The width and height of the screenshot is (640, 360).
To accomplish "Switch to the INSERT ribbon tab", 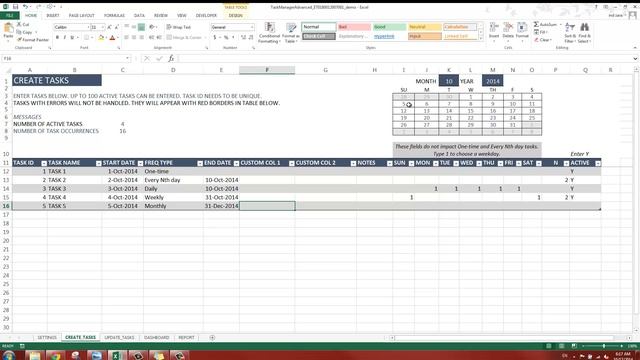I will click(x=53, y=16).
